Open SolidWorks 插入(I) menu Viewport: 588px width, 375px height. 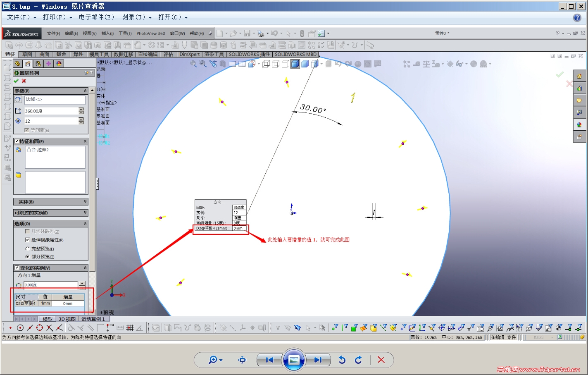(x=107, y=33)
